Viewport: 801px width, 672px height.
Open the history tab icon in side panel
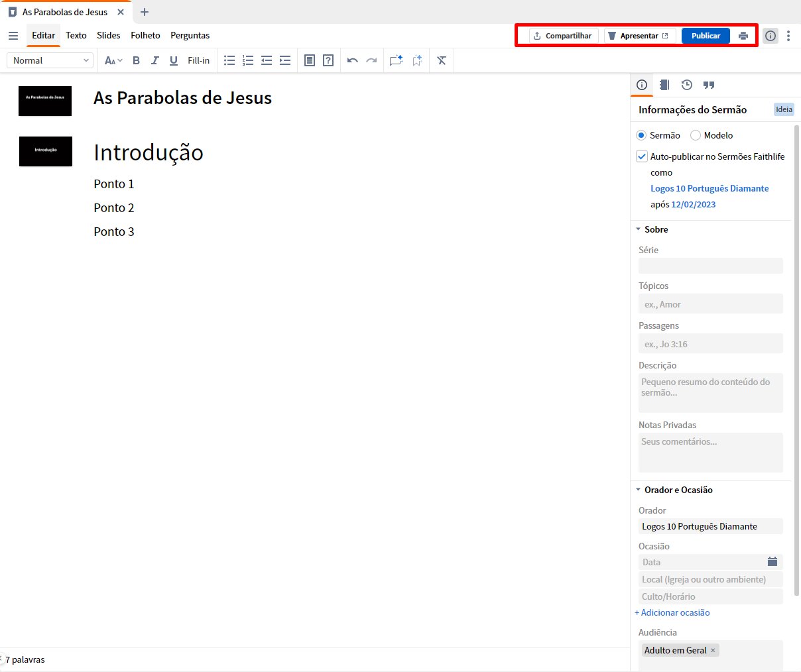[x=687, y=85]
